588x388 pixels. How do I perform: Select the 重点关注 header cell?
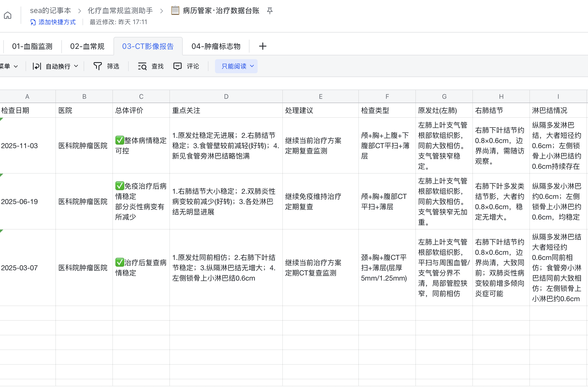(226, 110)
